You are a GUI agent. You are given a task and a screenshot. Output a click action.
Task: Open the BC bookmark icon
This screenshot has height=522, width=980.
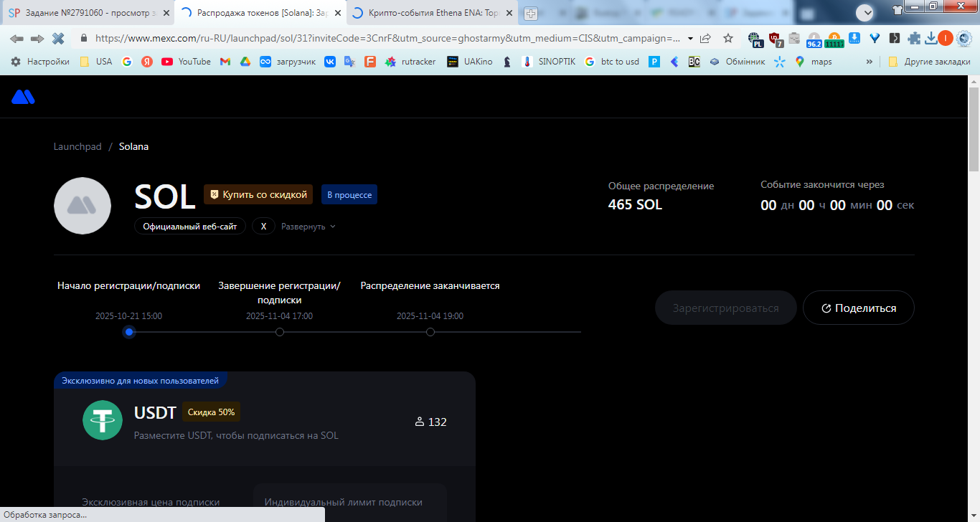pos(694,62)
